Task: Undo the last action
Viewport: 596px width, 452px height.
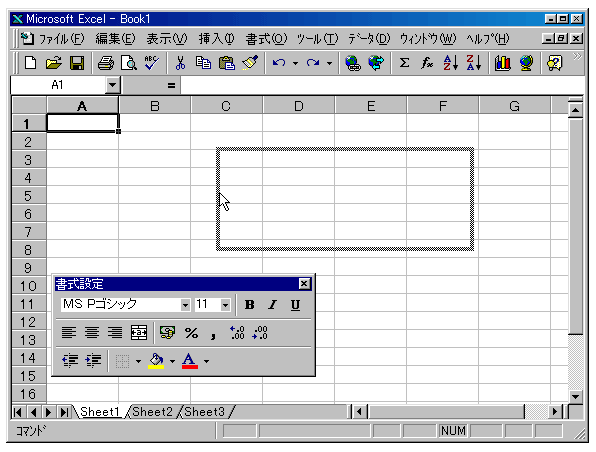Action: (x=279, y=63)
